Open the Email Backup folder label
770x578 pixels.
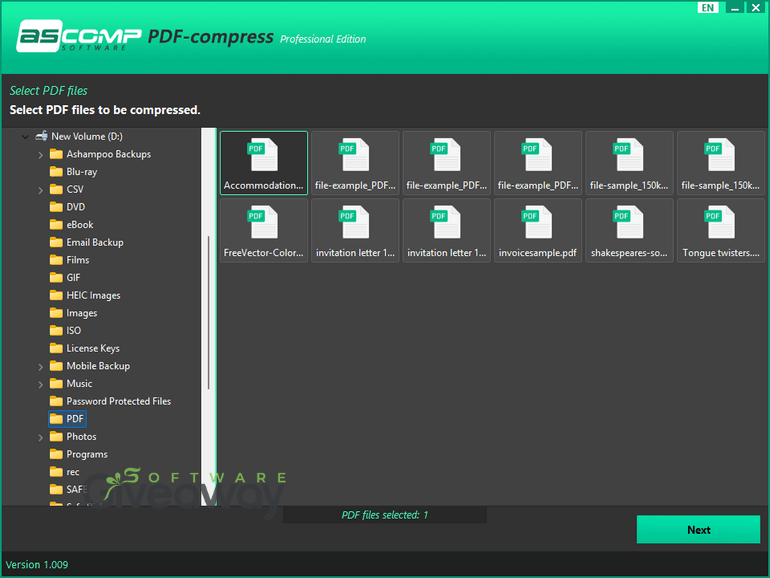[x=95, y=243]
